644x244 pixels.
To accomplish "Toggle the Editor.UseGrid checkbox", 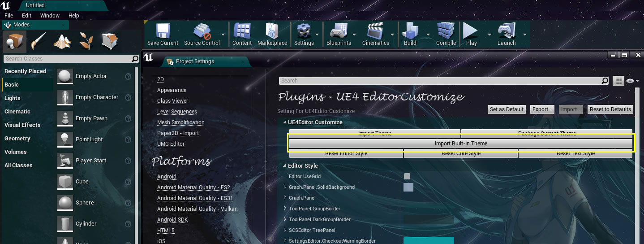I will pos(407,176).
